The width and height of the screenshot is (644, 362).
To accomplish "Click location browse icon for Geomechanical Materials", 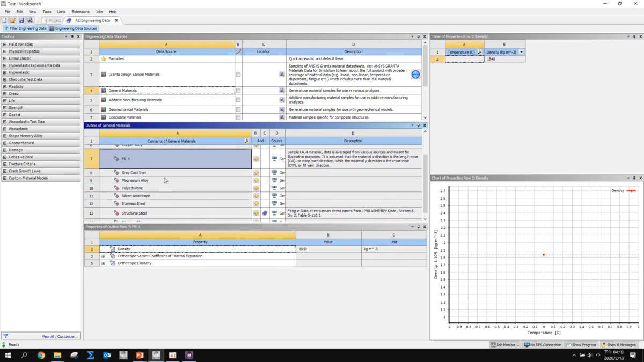I will pyautogui.click(x=282, y=109).
